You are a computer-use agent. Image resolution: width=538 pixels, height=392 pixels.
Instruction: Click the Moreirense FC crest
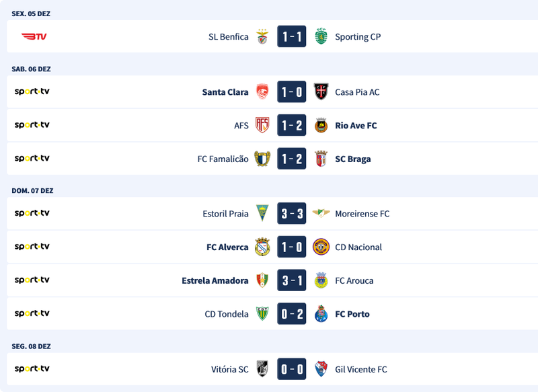click(x=321, y=214)
